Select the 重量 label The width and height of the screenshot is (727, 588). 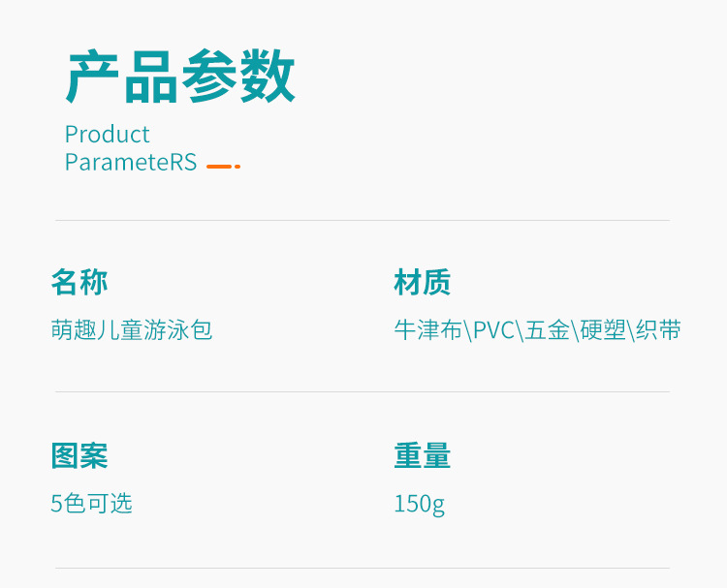(423, 455)
